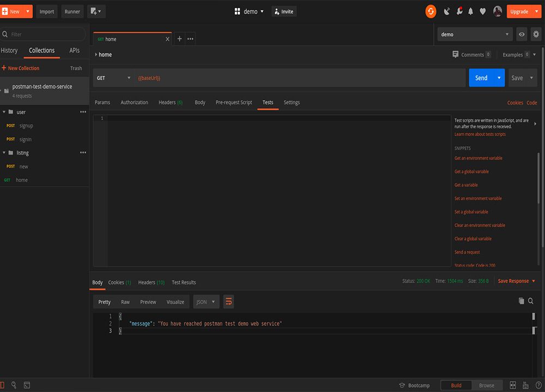Close the home request tab
Screen dimensions: 545x392
tap(167, 39)
